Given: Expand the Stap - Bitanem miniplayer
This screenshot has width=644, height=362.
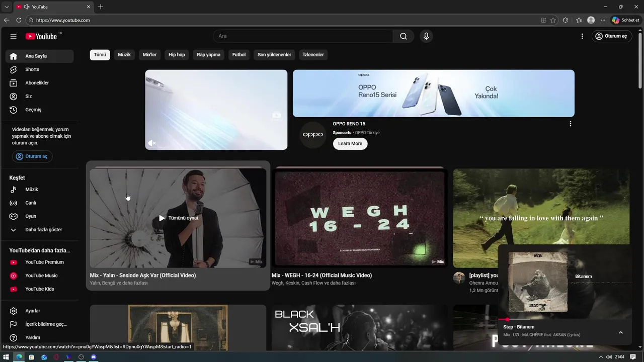Looking at the screenshot, I should click(620, 332).
